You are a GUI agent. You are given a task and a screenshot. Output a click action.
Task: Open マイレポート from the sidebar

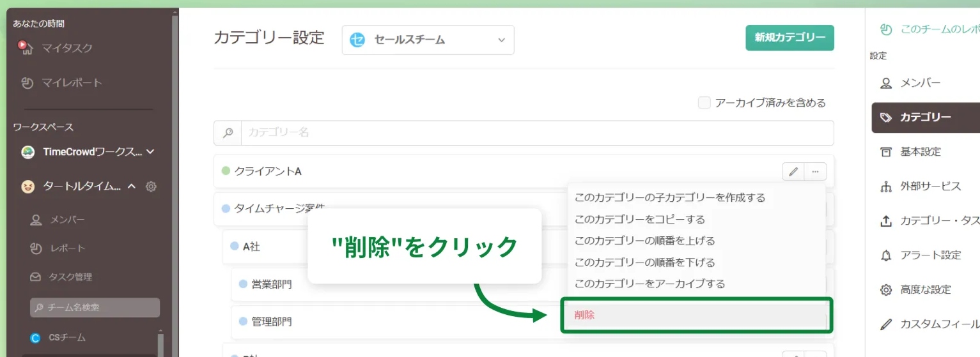click(x=61, y=82)
